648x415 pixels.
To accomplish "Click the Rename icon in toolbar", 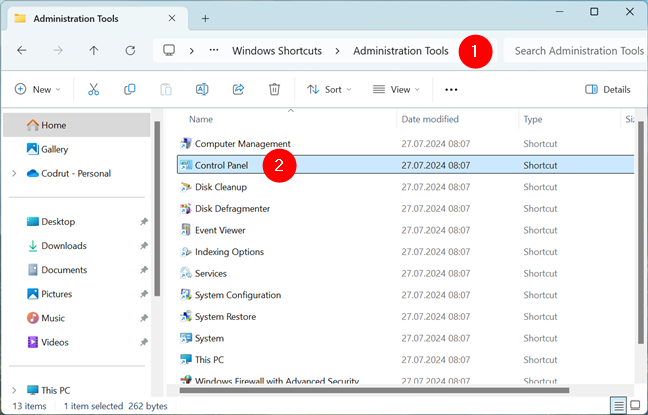I will pyautogui.click(x=202, y=89).
